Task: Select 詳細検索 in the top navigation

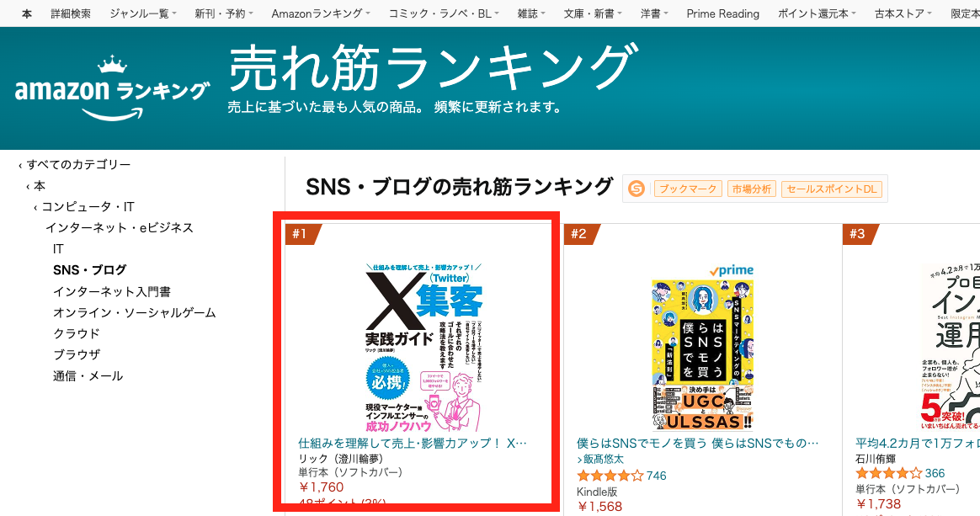Action: [x=71, y=13]
